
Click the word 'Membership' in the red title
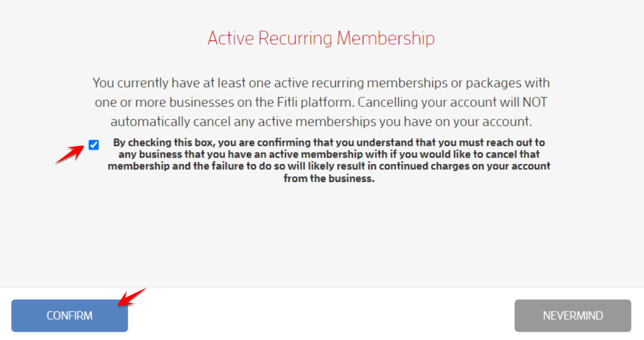click(x=386, y=38)
